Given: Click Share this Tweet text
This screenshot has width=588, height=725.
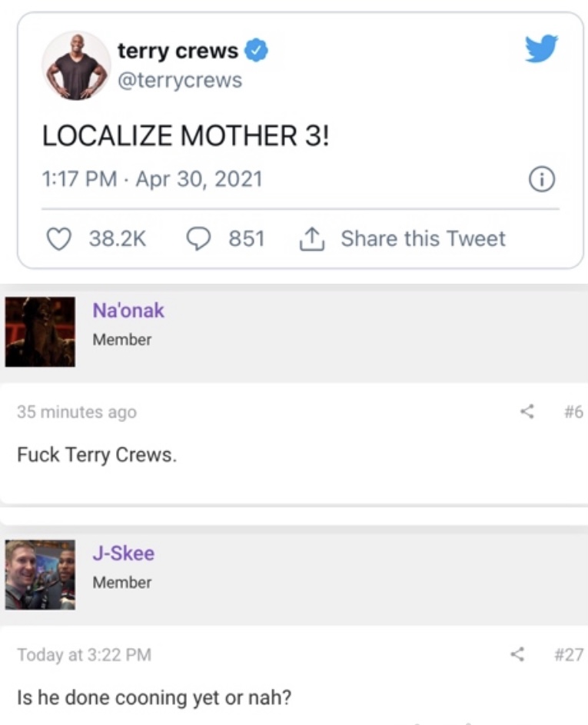Looking at the screenshot, I should pyautogui.click(x=423, y=239).
